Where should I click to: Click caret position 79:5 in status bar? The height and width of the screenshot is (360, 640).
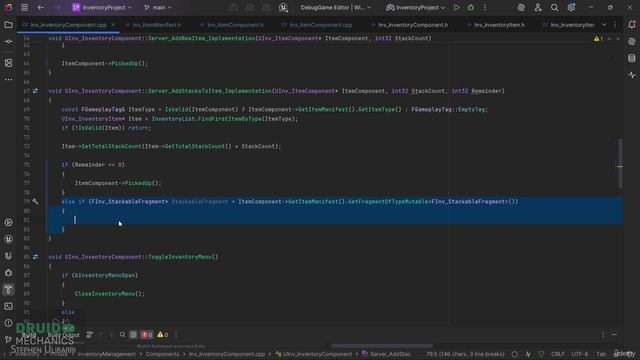(x=465, y=354)
